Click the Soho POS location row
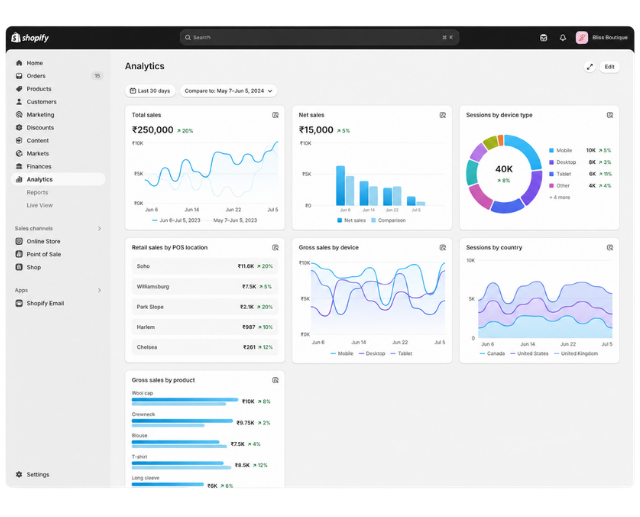This screenshot has height=517, width=640. click(x=204, y=266)
